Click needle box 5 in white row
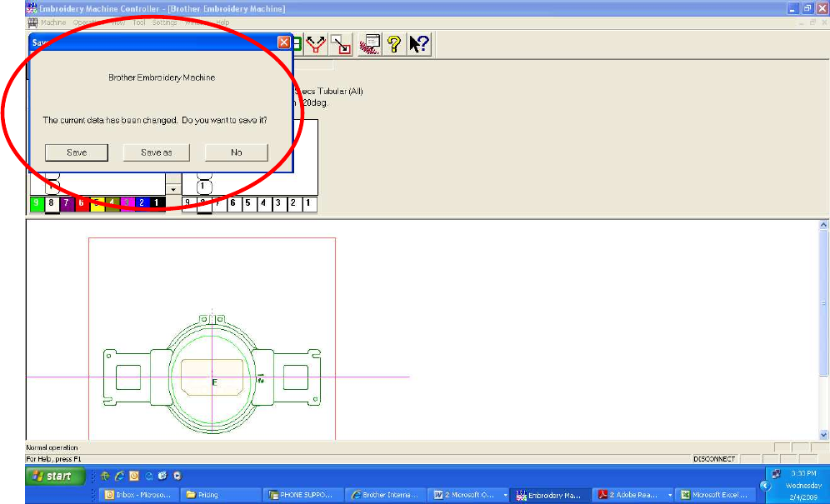The height and width of the screenshot is (504, 830). point(248,204)
